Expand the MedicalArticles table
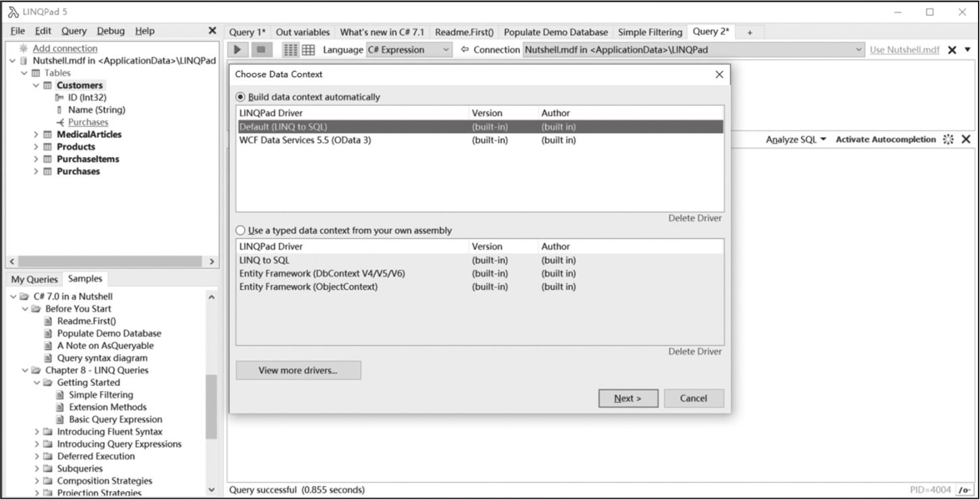Viewport: 980px width, 500px height. coord(36,134)
